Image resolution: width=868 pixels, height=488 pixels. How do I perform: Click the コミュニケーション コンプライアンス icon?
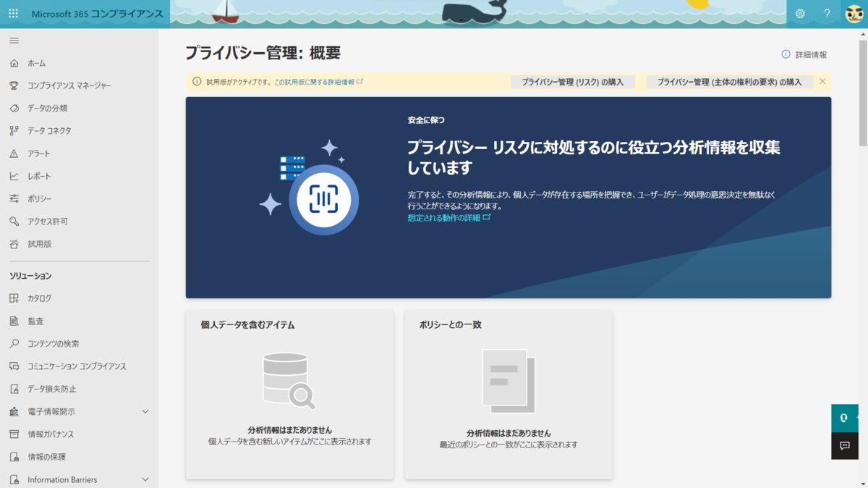(14, 366)
